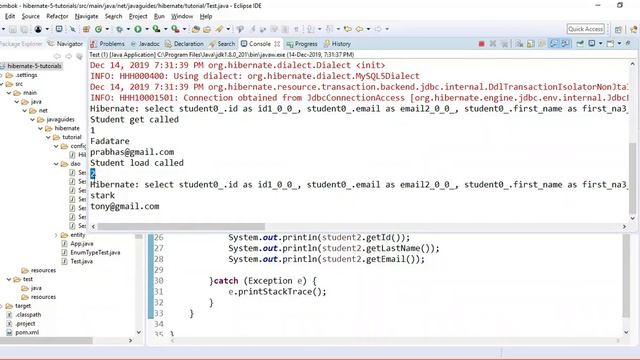Screen dimensions: 640x360
Task: Open the Run dropdown arrow
Action: [147, 29]
